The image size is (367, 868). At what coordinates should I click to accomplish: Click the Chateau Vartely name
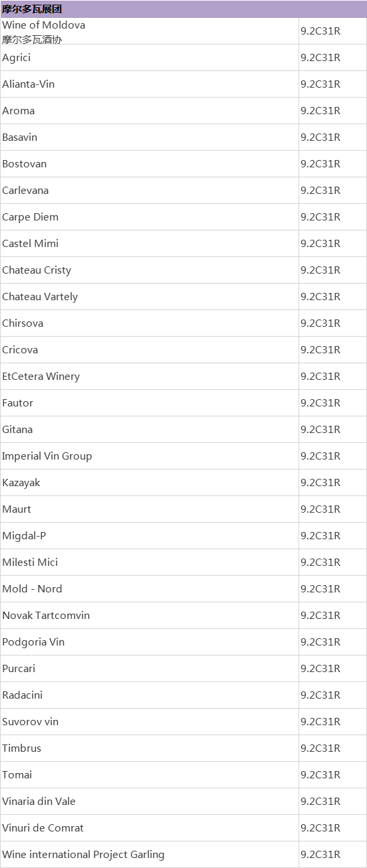(40, 297)
